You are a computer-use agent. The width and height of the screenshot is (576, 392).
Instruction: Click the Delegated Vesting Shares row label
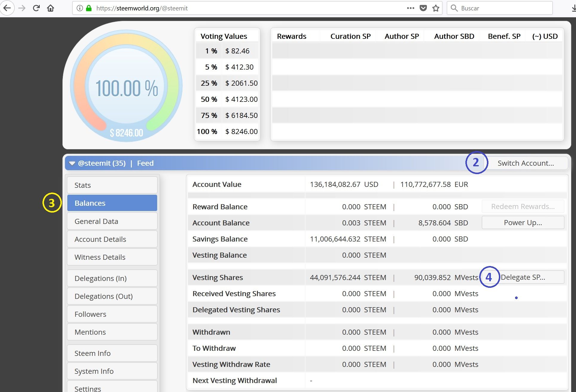pyautogui.click(x=236, y=310)
